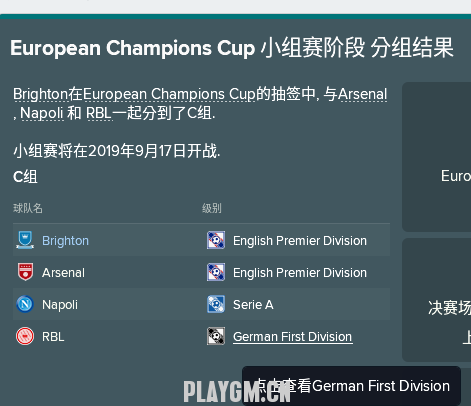Click league logo in Arsenal's row
The width and height of the screenshot is (471, 406).
point(216,272)
